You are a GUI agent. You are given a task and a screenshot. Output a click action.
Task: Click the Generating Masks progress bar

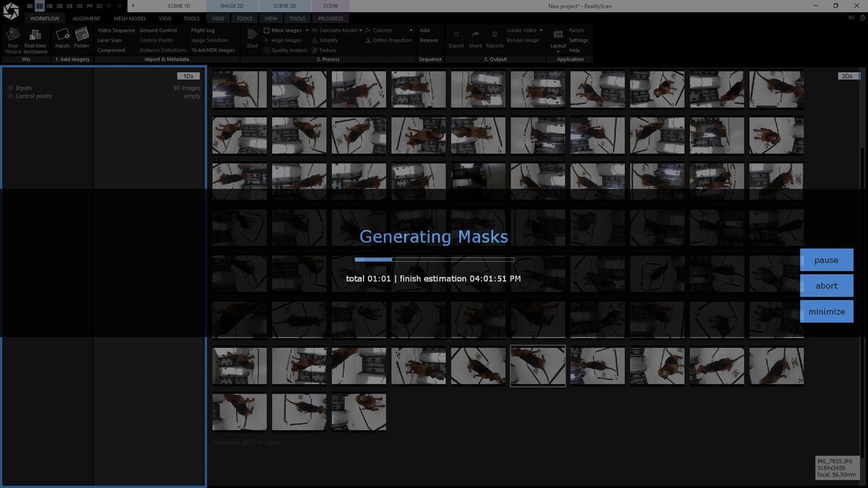click(434, 260)
